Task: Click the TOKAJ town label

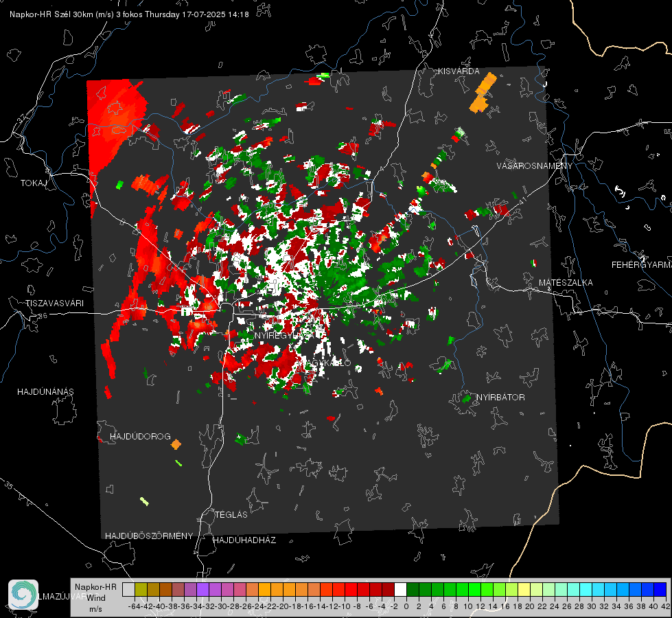Action: pyautogui.click(x=34, y=183)
